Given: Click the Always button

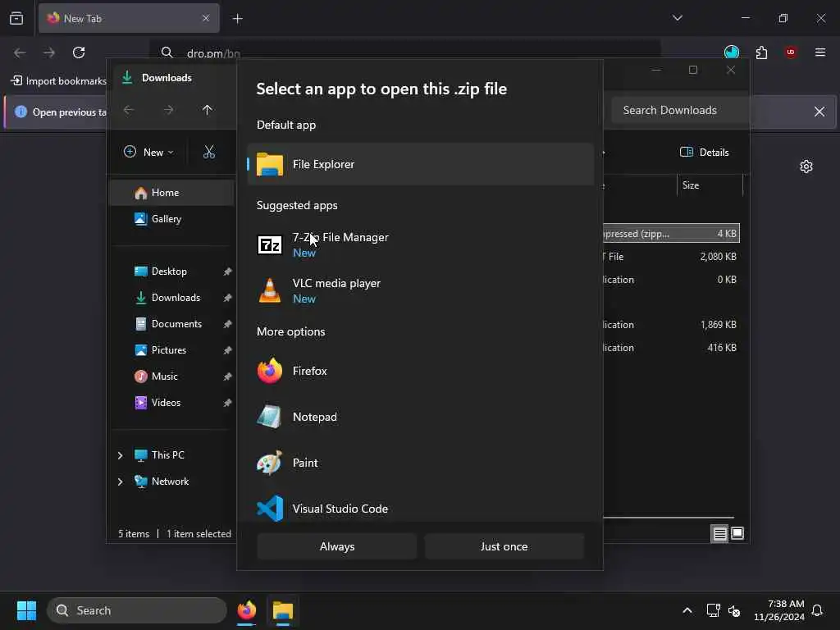Looking at the screenshot, I should 337,546.
